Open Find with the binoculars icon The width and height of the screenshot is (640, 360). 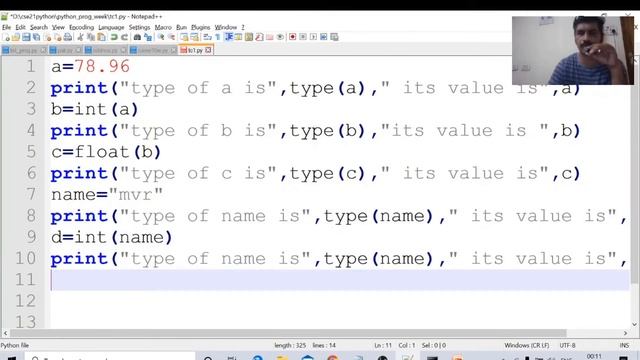(137, 37)
